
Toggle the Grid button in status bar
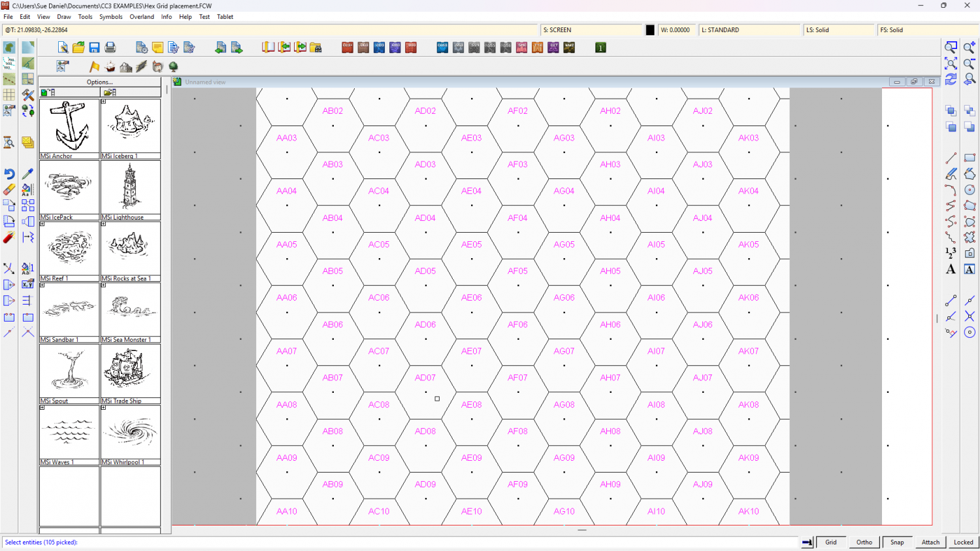point(830,542)
